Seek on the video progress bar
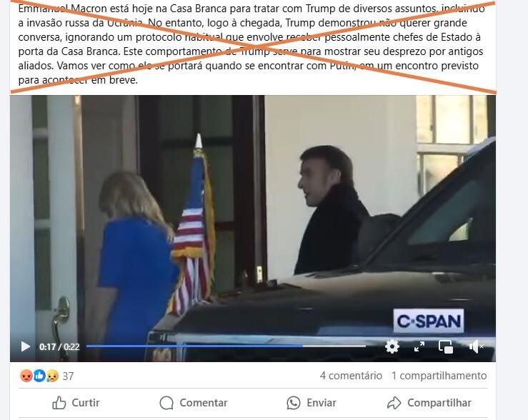This screenshot has height=420, width=528. click(x=226, y=346)
